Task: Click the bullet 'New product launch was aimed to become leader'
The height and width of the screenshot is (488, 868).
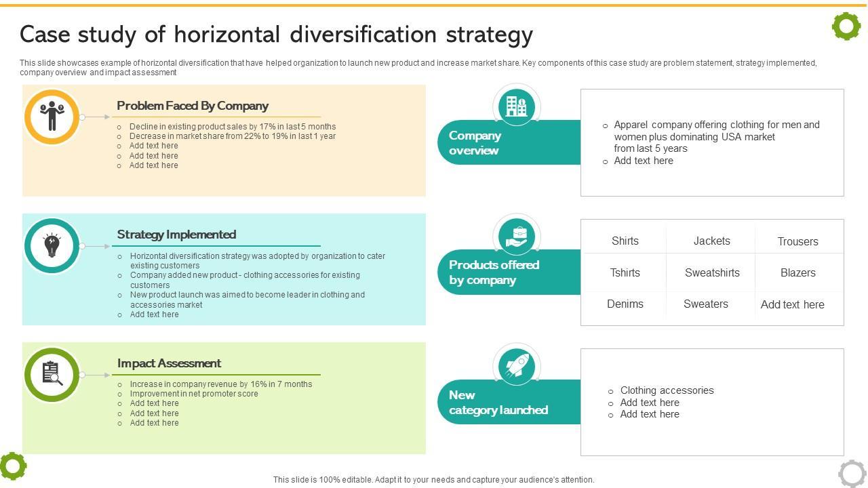Action: 248,300
